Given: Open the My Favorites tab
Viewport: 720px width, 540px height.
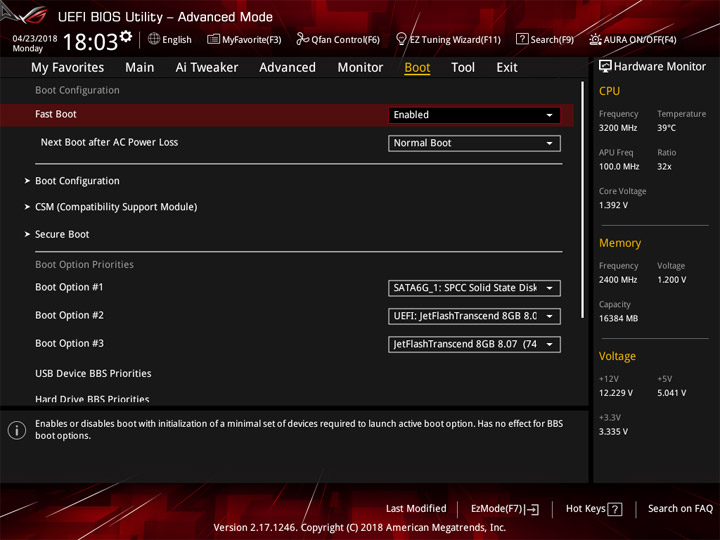Looking at the screenshot, I should tap(68, 68).
